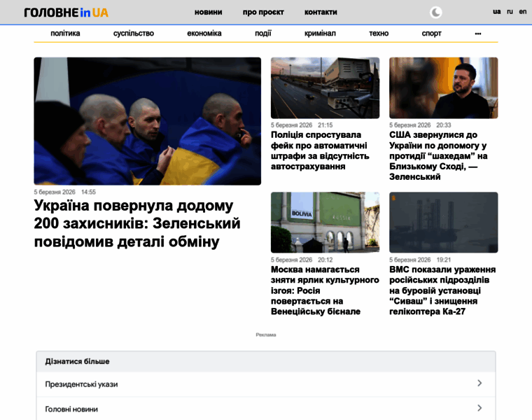This screenshot has width=532, height=420.
Task: Open the спорт category
Action: [431, 33]
